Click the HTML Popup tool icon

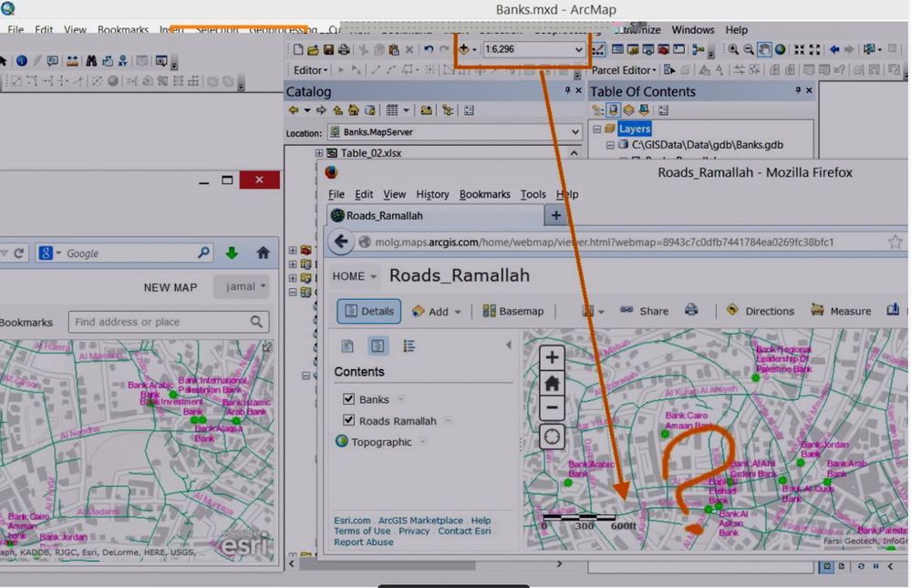pos(52,60)
